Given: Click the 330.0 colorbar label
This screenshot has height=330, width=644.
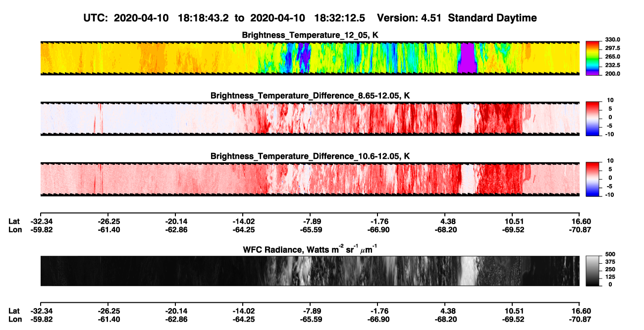Looking at the screenshot, I should pyautogui.click(x=612, y=40).
